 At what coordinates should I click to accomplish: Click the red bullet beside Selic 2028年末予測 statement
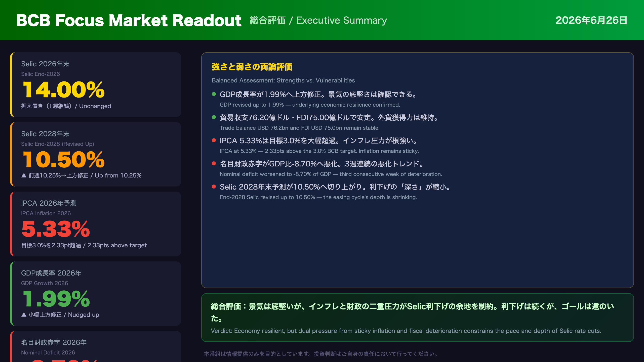(214, 187)
